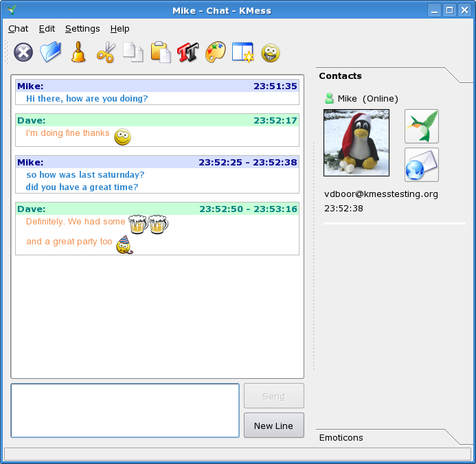Click the hummingbird user picture button
Viewport: 476px width, 464px height.
[x=421, y=126]
